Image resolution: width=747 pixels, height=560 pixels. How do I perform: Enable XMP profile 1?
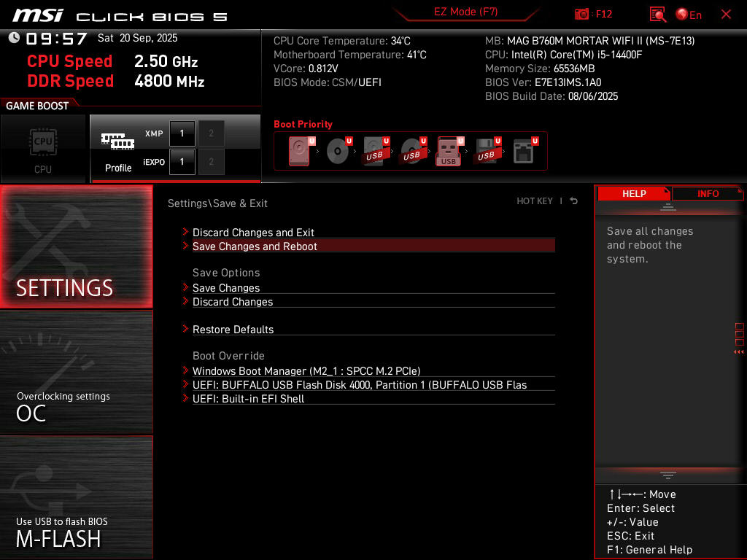[x=182, y=133]
